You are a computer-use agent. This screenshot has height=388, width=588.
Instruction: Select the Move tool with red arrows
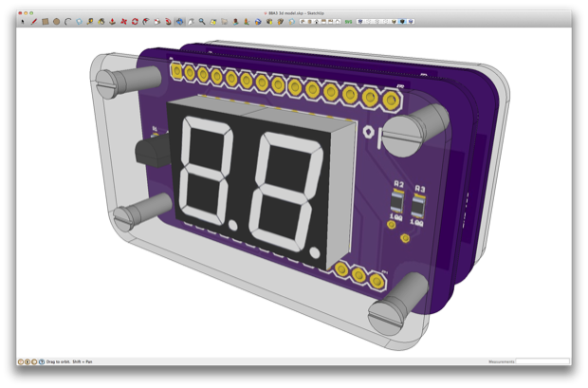123,22
